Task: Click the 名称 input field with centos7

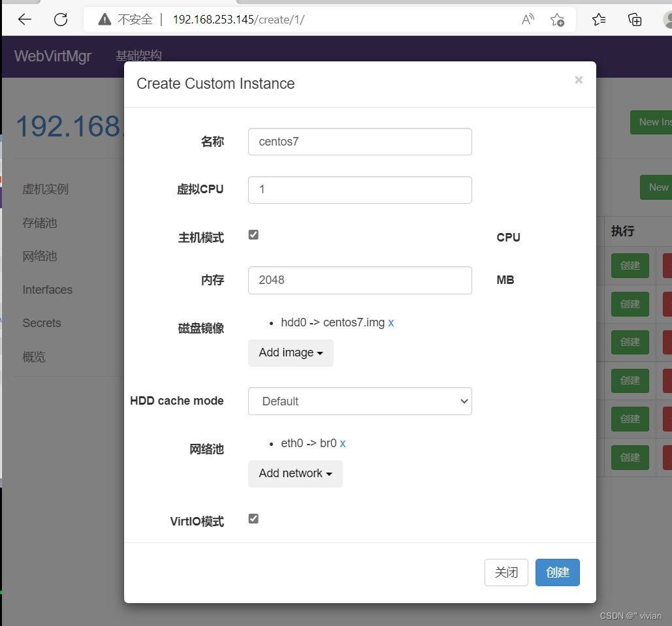Action: (360, 142)
